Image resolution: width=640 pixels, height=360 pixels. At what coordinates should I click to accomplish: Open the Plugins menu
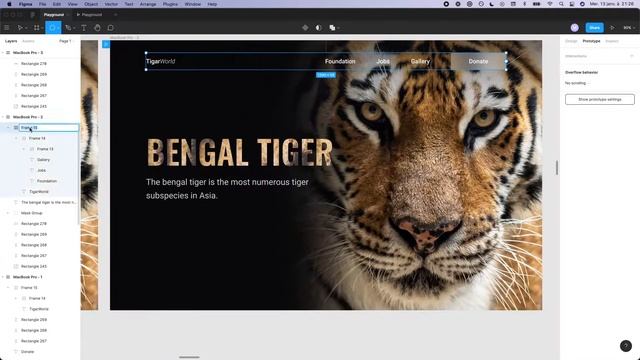pyautogui.click(x=170, y=4)
